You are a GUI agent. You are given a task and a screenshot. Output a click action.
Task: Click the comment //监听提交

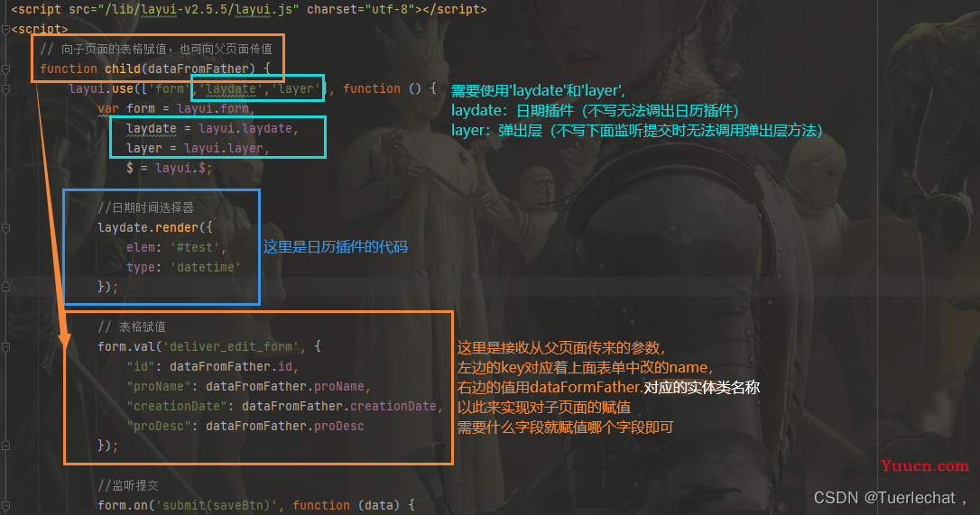click(127, 485)
